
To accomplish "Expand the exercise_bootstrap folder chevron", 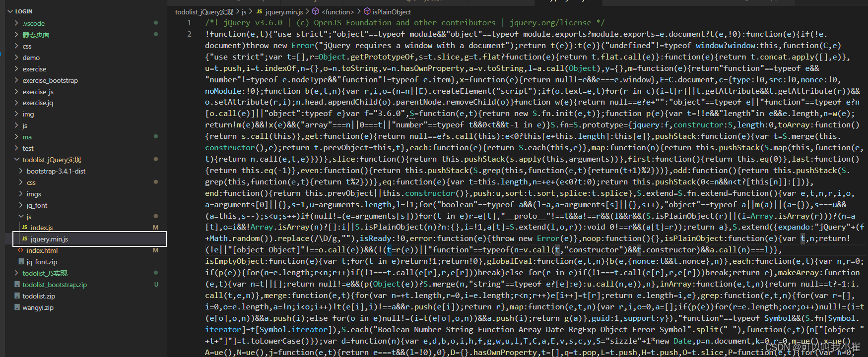I will pos(16,80).
